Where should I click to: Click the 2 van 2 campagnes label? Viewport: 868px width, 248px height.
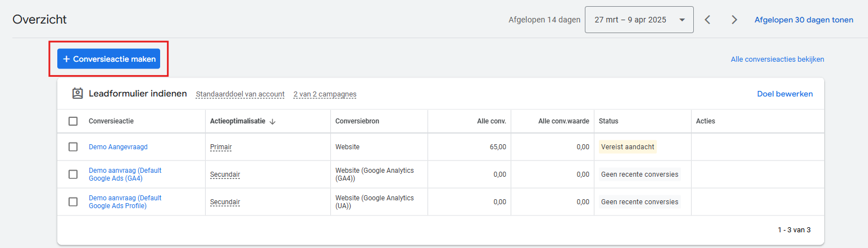coord(325,94)
